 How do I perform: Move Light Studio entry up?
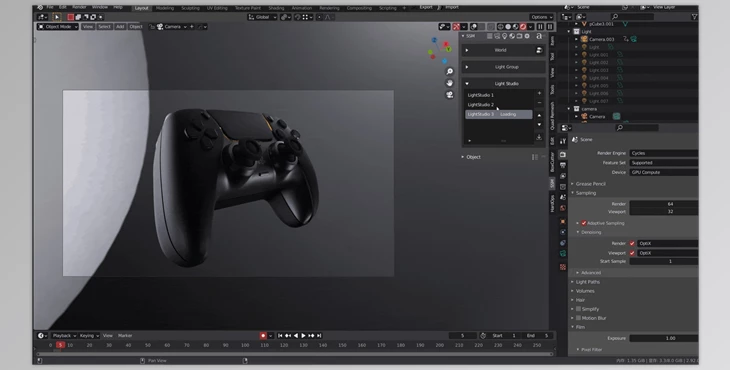coord(539,115)
